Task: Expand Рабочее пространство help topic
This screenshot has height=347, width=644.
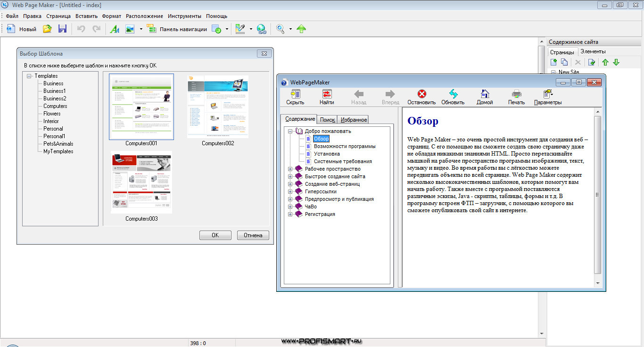Action: [290, 169]
